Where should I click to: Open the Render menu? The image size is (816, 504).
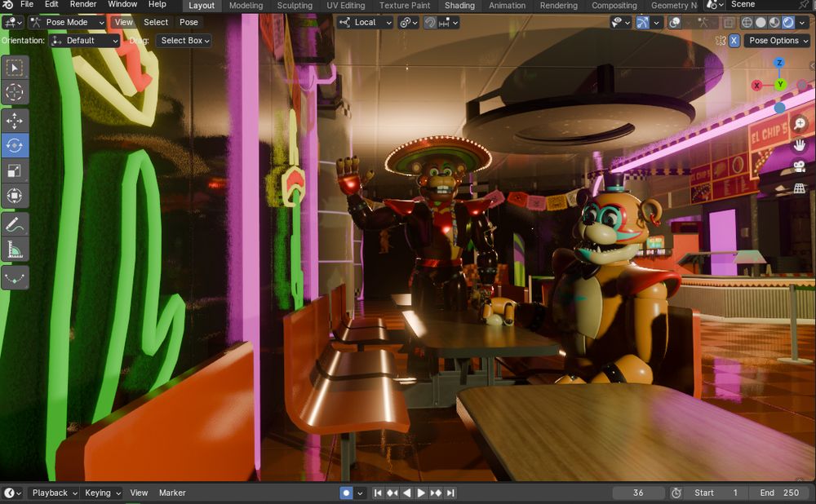point(83,5)
